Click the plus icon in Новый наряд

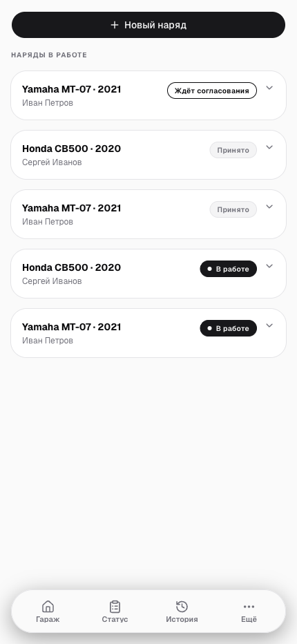click(115, 25)
